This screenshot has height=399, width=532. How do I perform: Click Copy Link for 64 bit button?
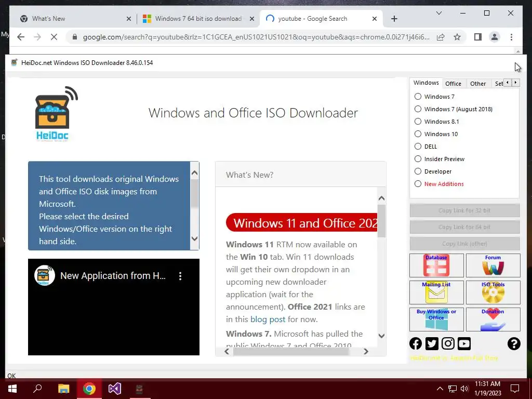pyautogui.click(x=464, y=227)
